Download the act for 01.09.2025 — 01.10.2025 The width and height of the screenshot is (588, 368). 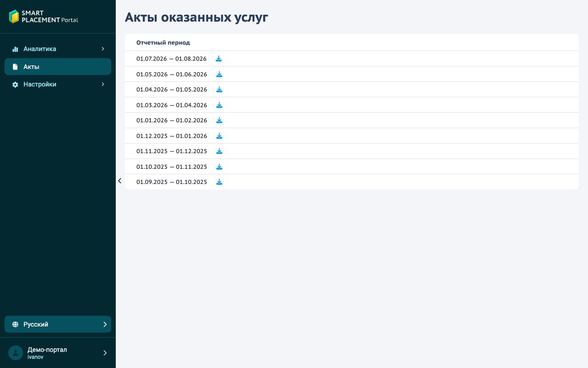(219, 182)
